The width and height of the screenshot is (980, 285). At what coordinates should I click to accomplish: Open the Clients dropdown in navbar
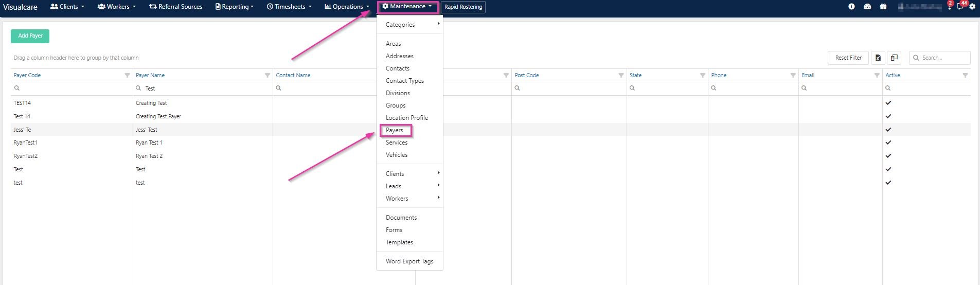[x=67, y=7]
